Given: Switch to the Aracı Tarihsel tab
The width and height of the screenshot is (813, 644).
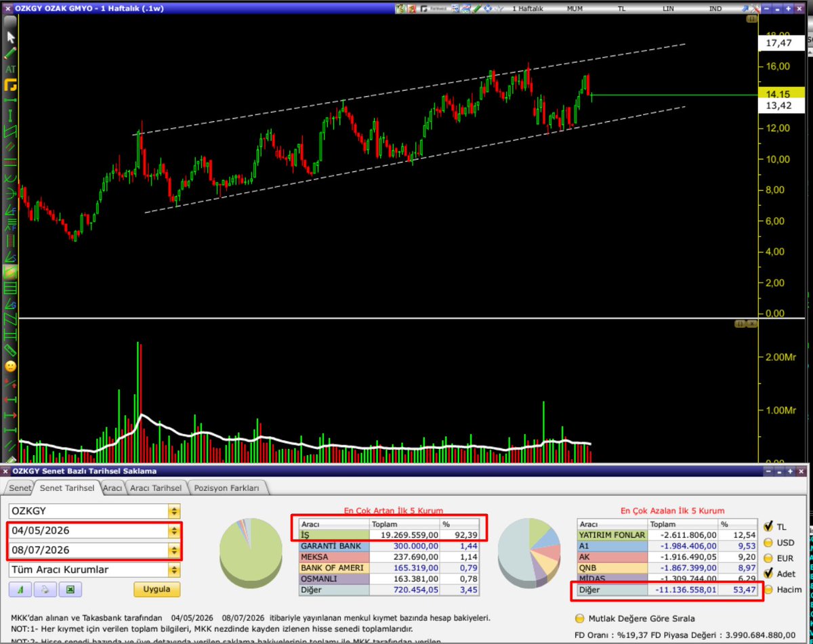Looking at the screenshot, I should [156, 488].
